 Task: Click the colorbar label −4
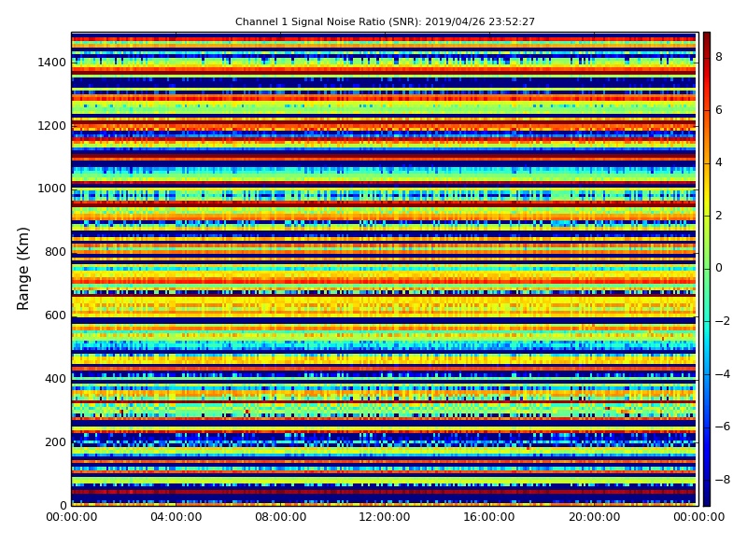pos(723,374)
